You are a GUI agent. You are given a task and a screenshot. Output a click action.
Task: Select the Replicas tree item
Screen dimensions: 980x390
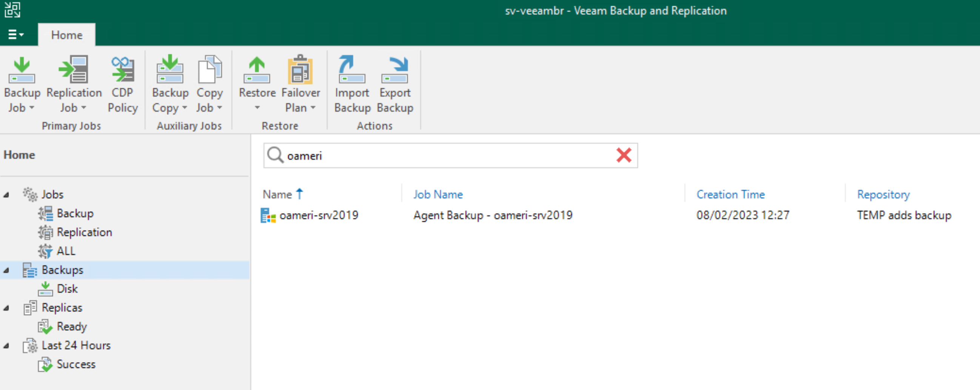pos(62,307)
